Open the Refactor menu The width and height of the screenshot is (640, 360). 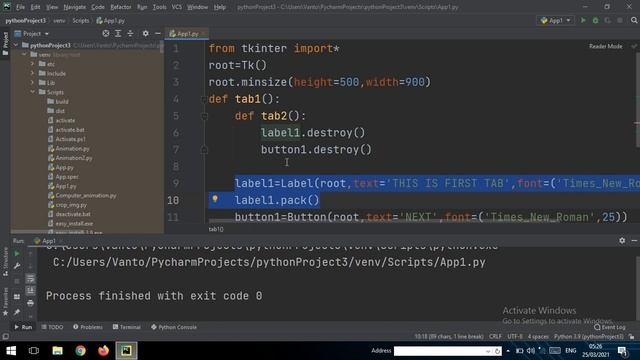coord(121,7)
